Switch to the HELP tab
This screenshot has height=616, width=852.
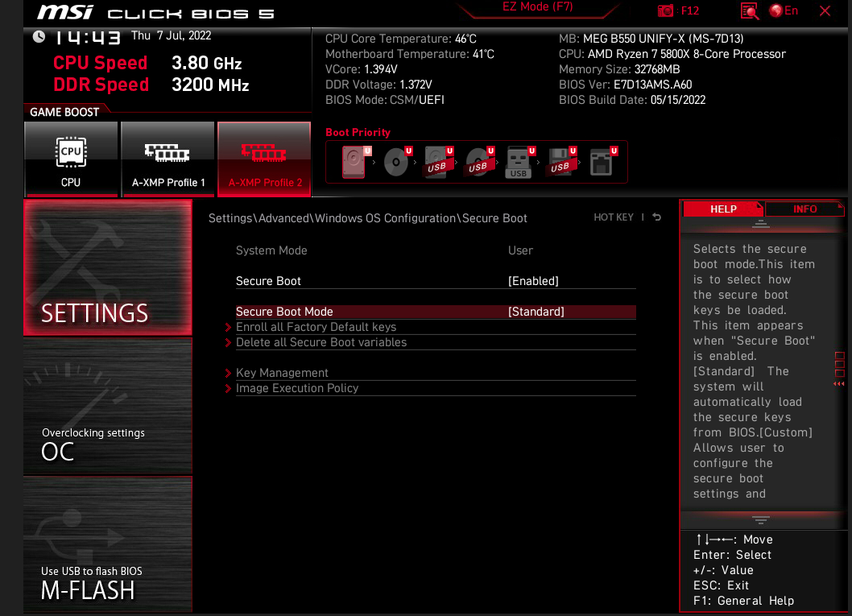point(723,209)
